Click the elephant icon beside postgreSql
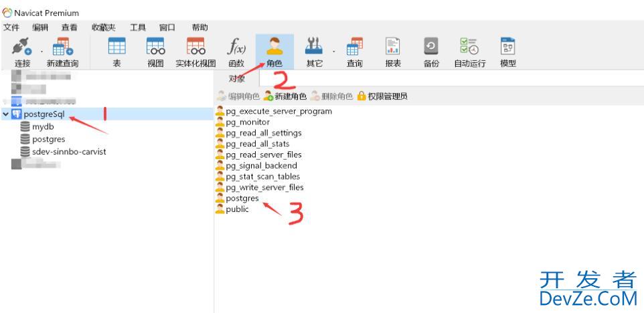 click(17, 114)
